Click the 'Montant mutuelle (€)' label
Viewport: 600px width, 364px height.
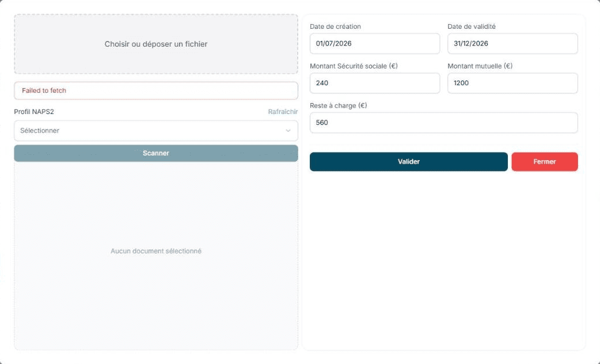coord(480,66)
